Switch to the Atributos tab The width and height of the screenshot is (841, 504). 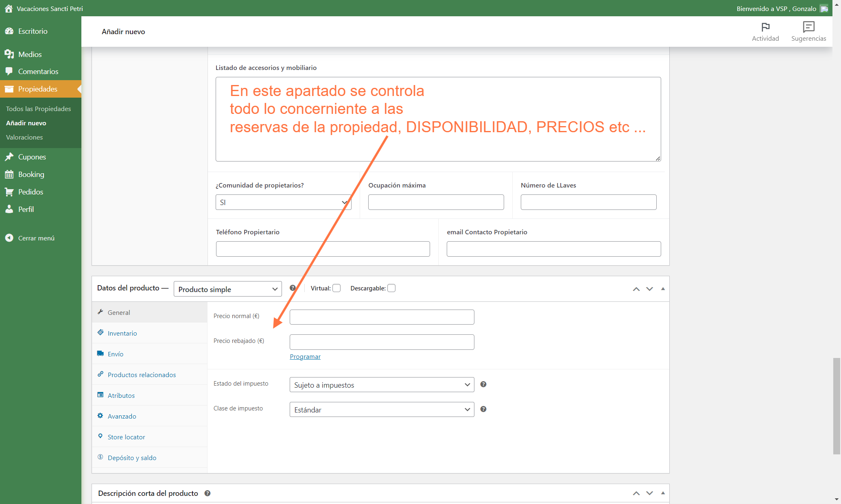150,395
